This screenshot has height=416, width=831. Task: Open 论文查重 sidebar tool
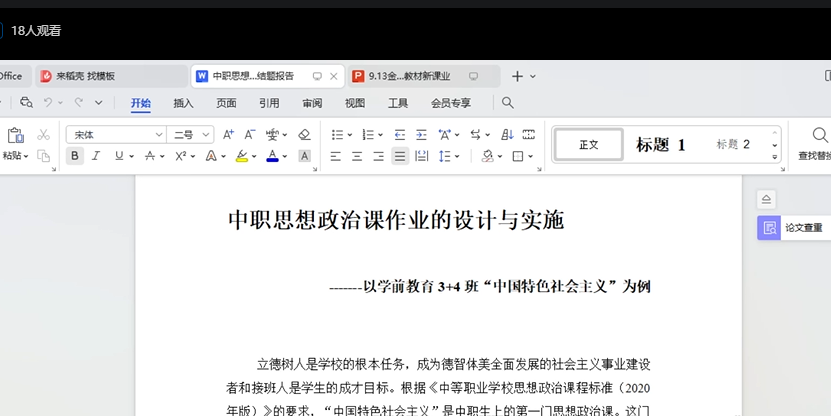pyautogui.click(x=793, y=228)
